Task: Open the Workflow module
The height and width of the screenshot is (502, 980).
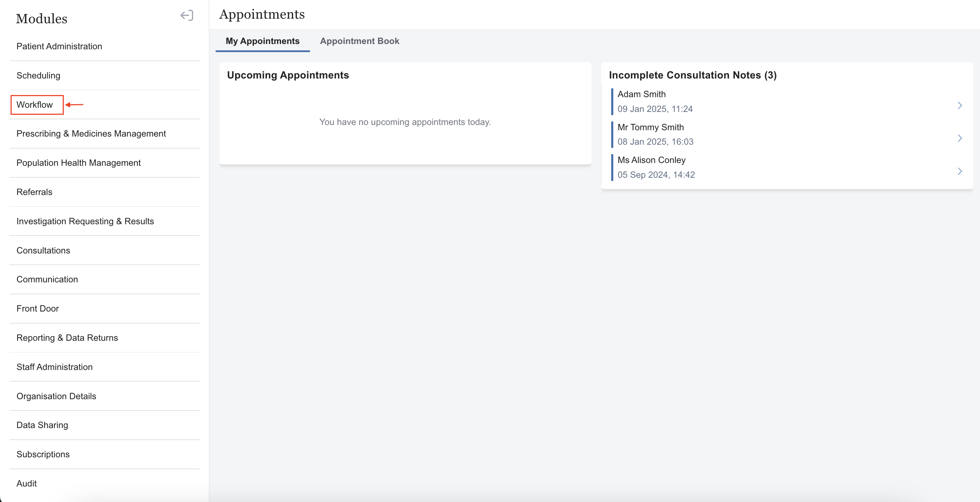Action: (35, 105)
